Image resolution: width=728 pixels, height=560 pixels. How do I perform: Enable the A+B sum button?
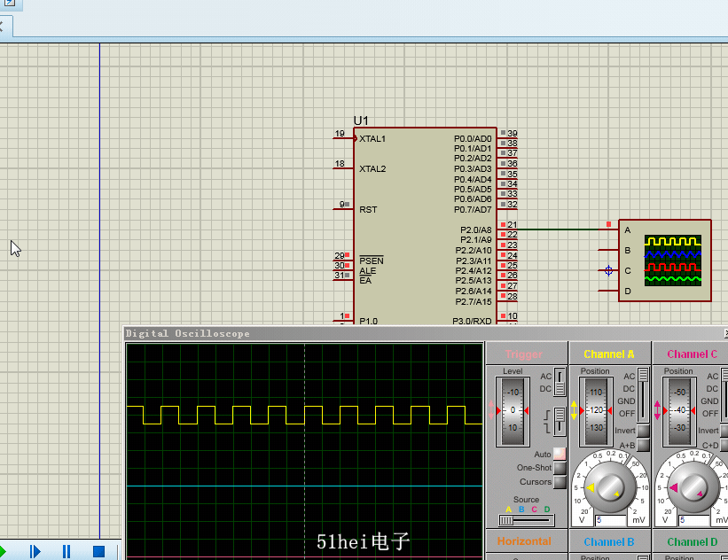[x=643, y=445]
